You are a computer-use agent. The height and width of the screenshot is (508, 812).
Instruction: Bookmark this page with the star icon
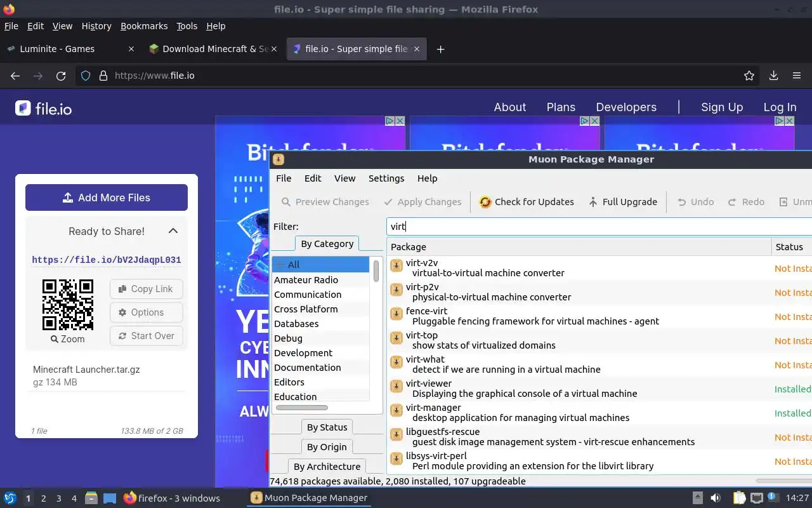click(749, 76)
